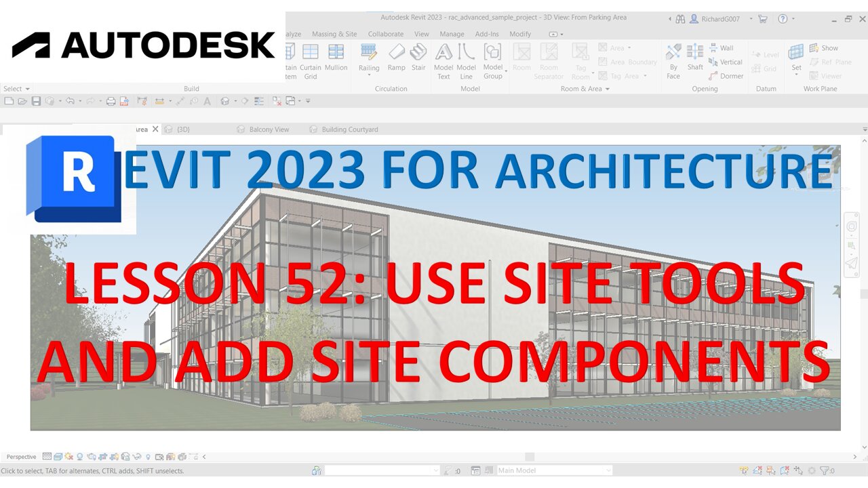Select the Model Line tool
The width and height of the screenshot is (868, 488).
click(x=466, y=61)
